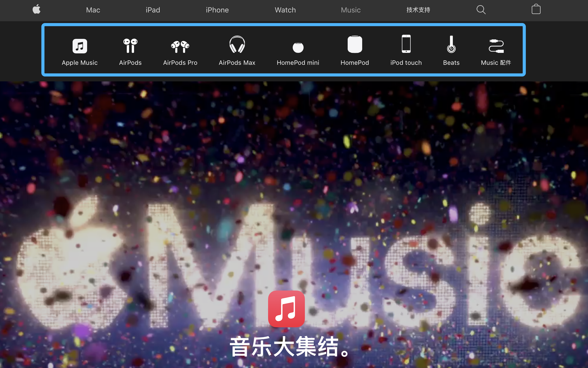588x368 pixels.
Task: Open the Beats logo icon
Action: point(451,45)
